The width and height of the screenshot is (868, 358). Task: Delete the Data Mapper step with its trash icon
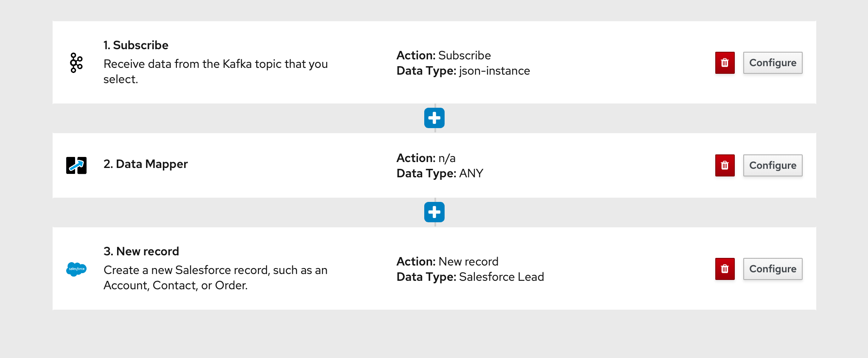pos(725,165)
